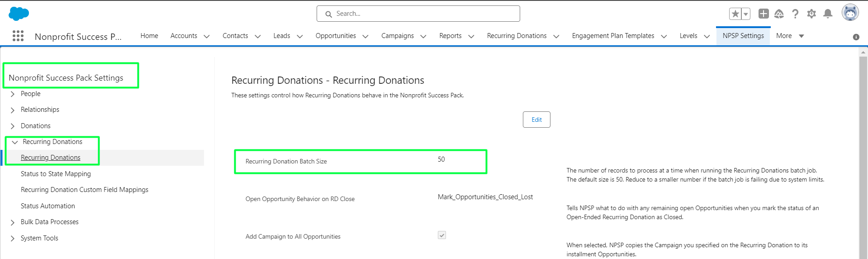
Task: Expand the People settings section
Action: [x=13, y=94]
